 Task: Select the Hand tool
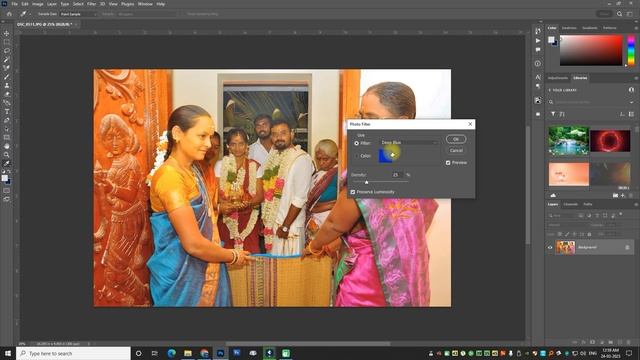tap(7, 146)
